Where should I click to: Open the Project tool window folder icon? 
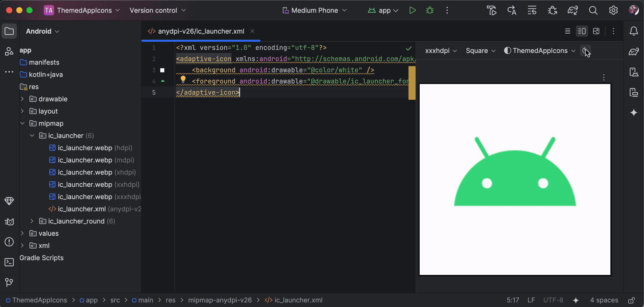(x=9, y=31)
